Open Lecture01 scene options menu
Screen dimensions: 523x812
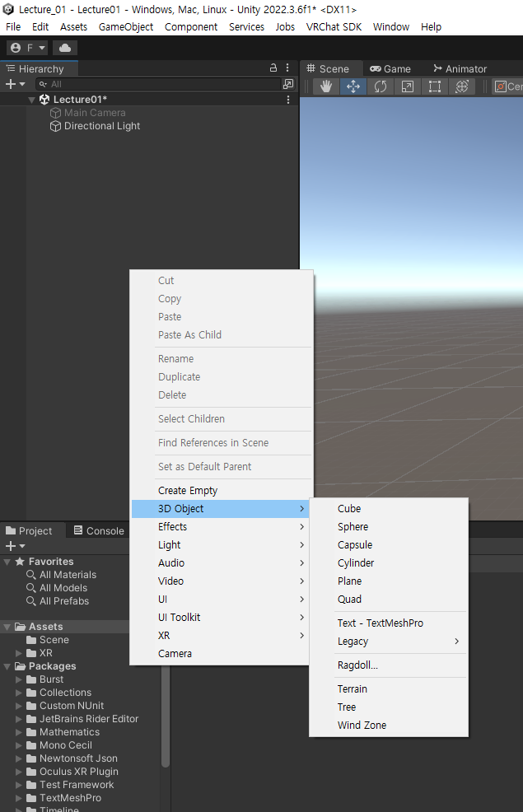point(288,100)
